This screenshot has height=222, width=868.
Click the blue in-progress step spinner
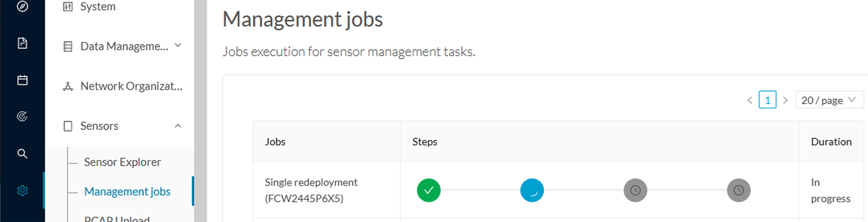[x=532, y=190]
